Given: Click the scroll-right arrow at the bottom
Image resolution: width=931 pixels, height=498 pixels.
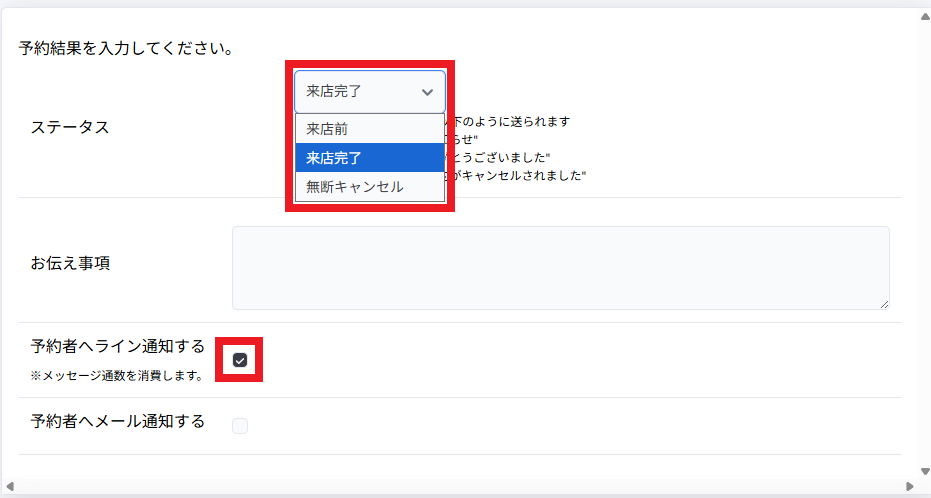Looking at the screenshot, I should coord(909,487).
